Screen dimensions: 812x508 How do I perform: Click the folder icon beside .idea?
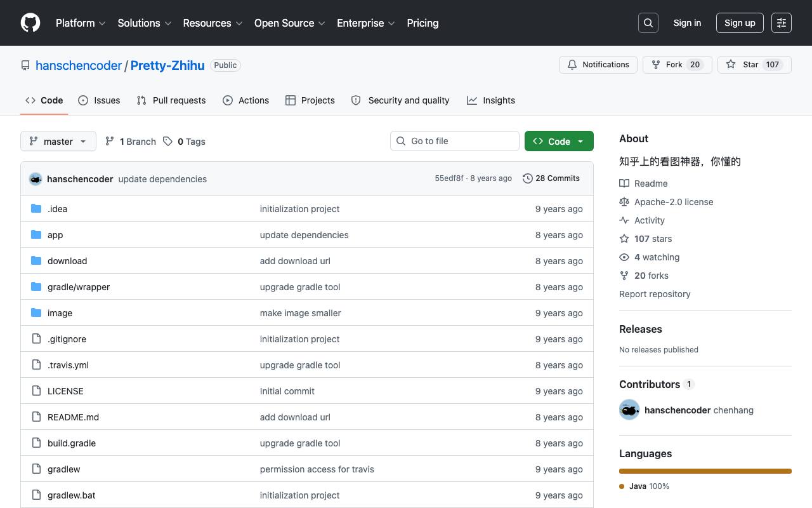(x=36, y=209)
